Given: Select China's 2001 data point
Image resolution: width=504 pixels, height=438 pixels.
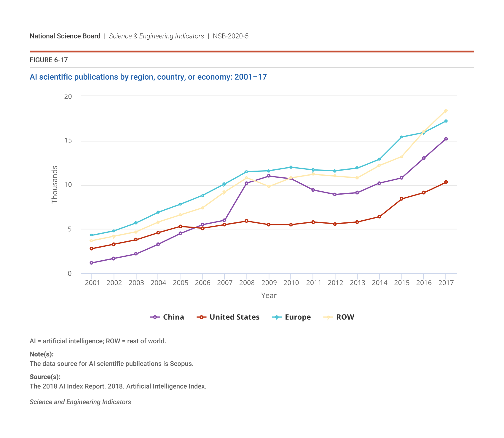Looking at the screenshot, I should (91, 263).
